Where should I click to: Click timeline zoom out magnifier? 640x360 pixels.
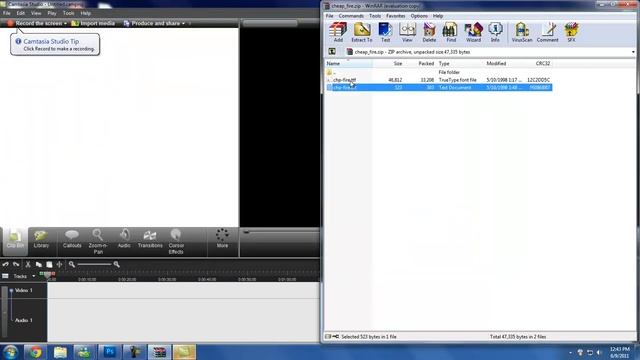pyautogui.click(x=72, y=264)
